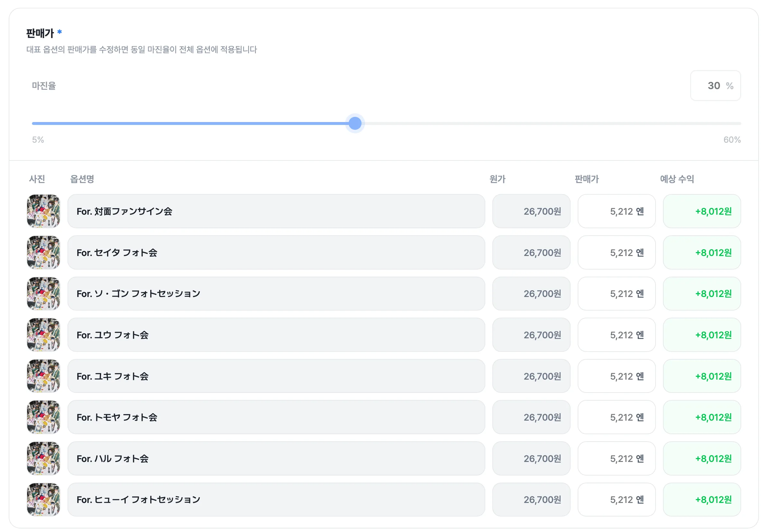Click profit +8,012원 in ヒューイ フォトセッション row

(x=702, y=500)
